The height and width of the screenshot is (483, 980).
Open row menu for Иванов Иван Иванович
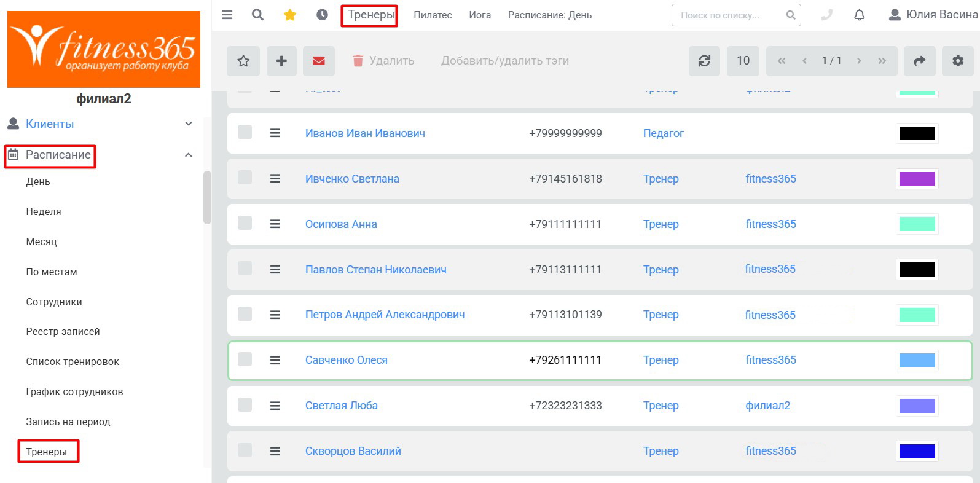coord(275,133)
